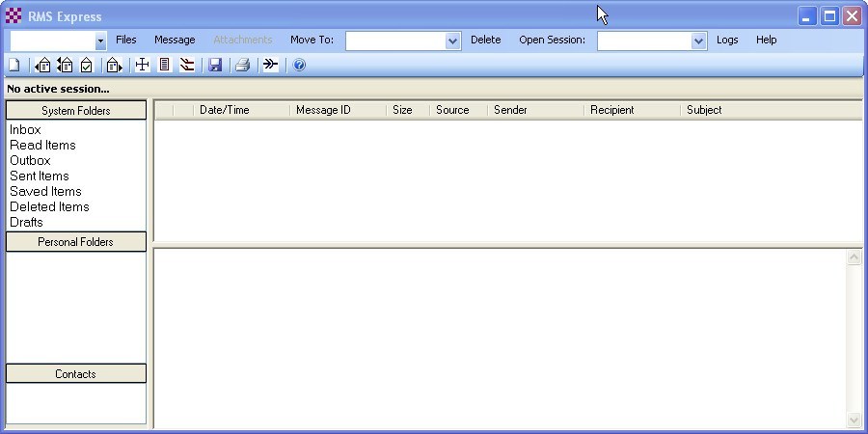The image size is (868, 434).
Task: Click the message preview scrollbar down arrow
Action: tap(854, 420)
